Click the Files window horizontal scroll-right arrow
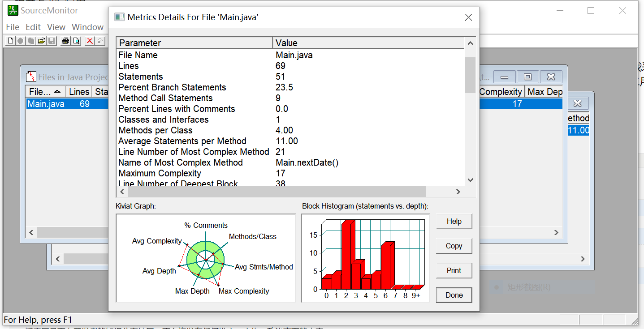 [556, 233]
